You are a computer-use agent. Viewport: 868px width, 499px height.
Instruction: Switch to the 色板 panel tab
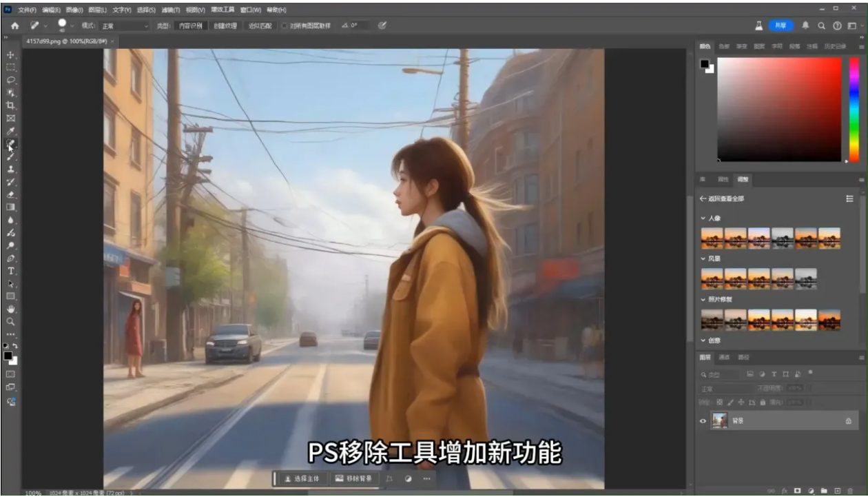pyautogui.click(x=723, y=46)
